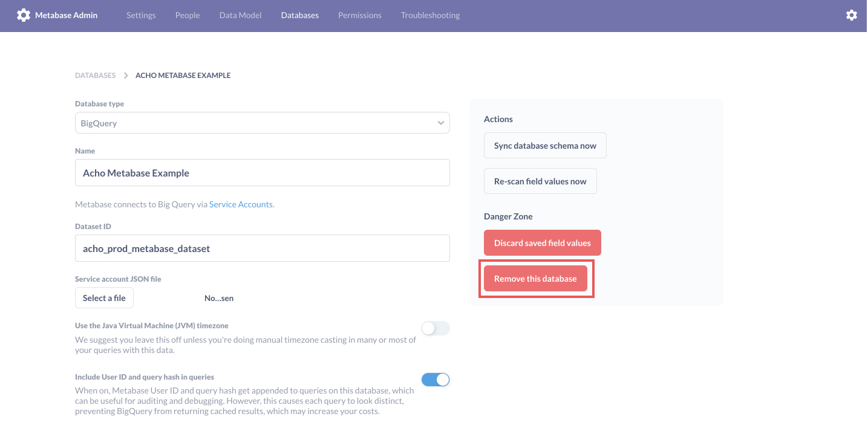This screenshot has height=431, width=868.
Task: Click Re-scan field values now
Action: 540,181
